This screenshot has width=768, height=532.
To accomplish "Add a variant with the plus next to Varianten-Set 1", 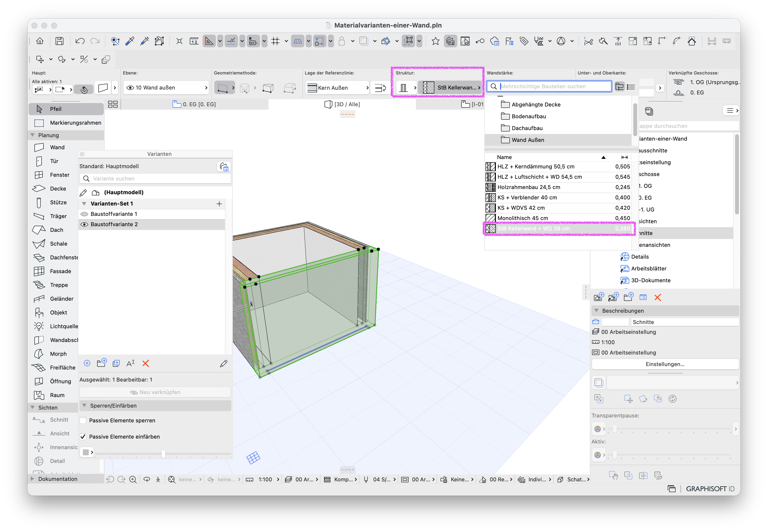I will click(x=219, y=204).
